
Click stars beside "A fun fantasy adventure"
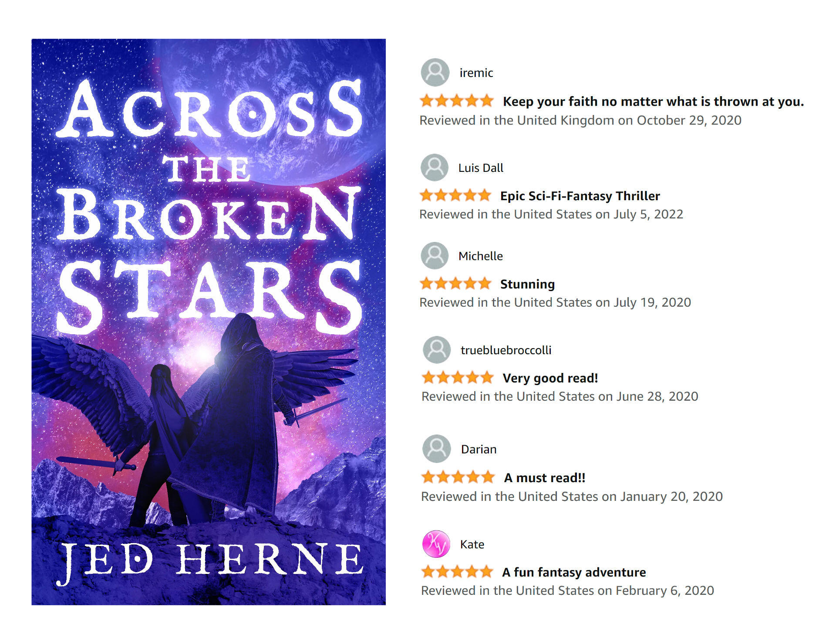pyautogui.click(x=457, y=572)
